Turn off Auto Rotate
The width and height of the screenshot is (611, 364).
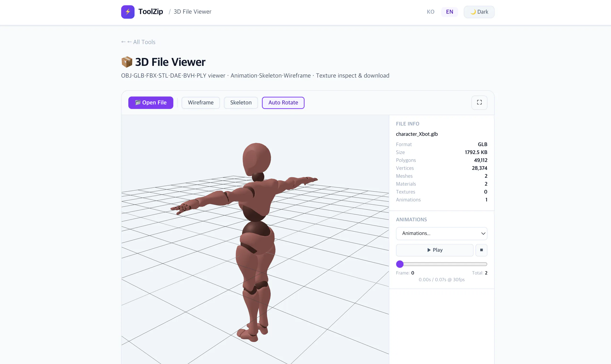click(283, 102)
